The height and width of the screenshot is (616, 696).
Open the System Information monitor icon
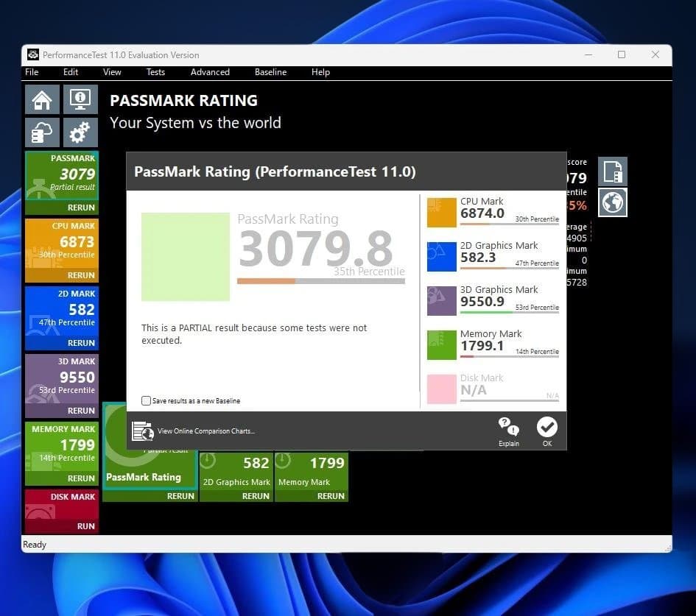(x=80, y=99)
